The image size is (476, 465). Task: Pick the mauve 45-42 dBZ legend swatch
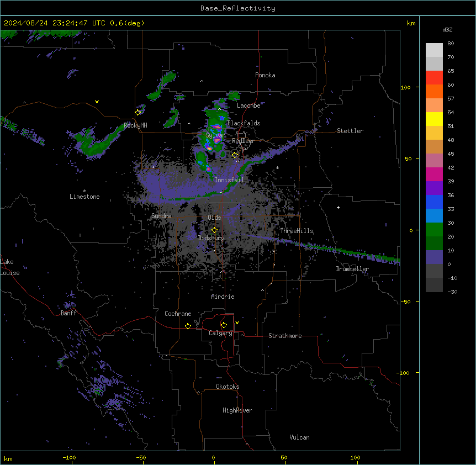434,161
